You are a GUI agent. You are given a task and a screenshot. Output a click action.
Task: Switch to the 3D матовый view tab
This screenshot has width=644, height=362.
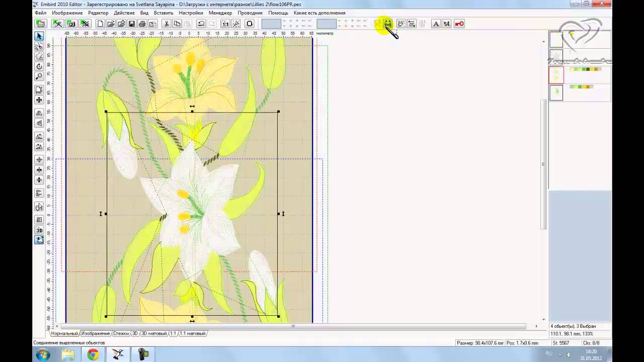154,333
